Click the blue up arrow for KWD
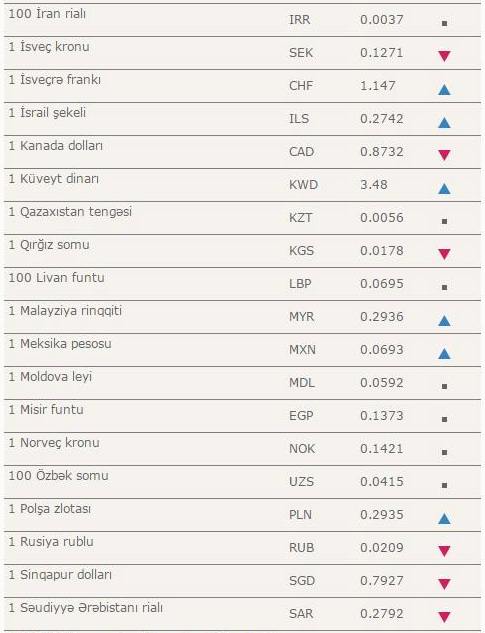This screenshot has height=633, width=485. 444,188
